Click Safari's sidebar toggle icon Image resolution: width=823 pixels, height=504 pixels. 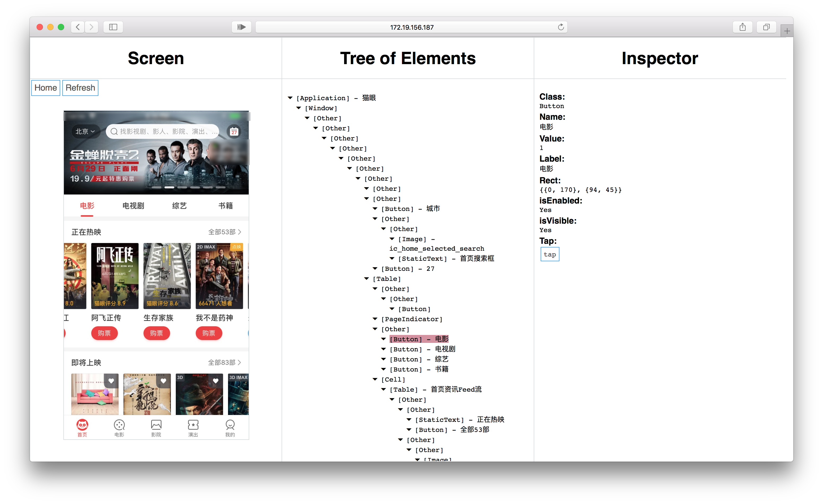coord(113,27)
